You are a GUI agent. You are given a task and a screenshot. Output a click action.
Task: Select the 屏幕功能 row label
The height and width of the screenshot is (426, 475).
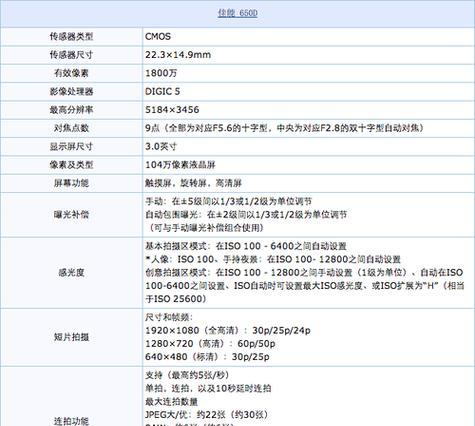71,183
